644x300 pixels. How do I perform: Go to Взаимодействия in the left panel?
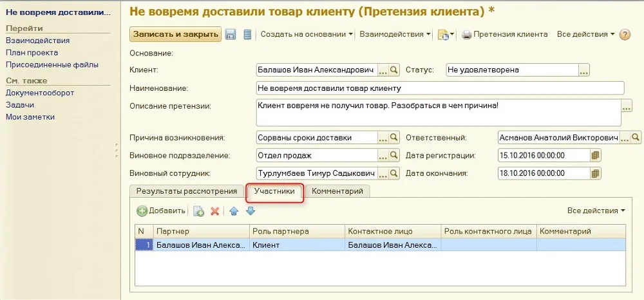38,41
